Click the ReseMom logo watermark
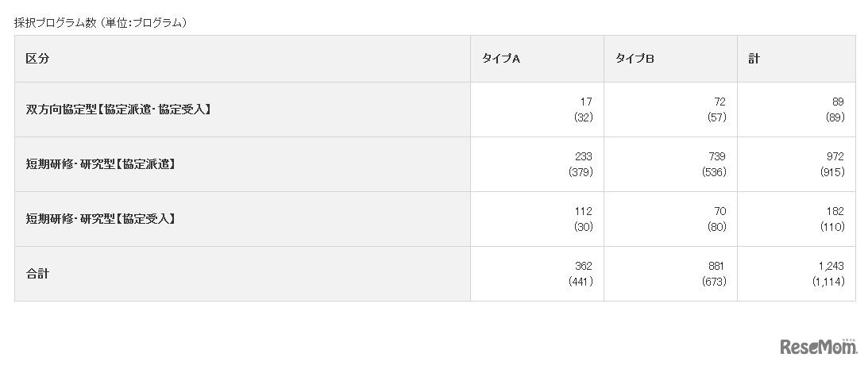 tap(819, 347)
